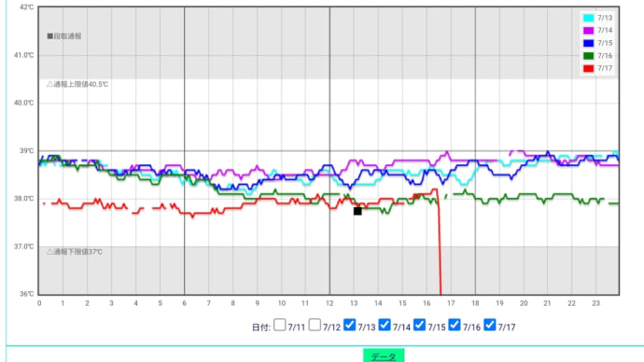Click hour 18 on the x-axis
Screen dimensions: 644x362
click(475, 303)
